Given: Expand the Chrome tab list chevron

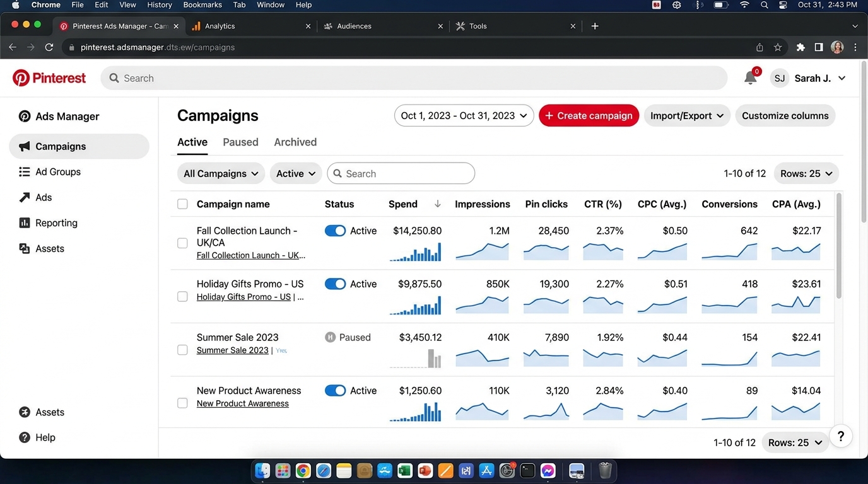Looking at the screenshot, I should pyautogui.click(x=855, y=26).
